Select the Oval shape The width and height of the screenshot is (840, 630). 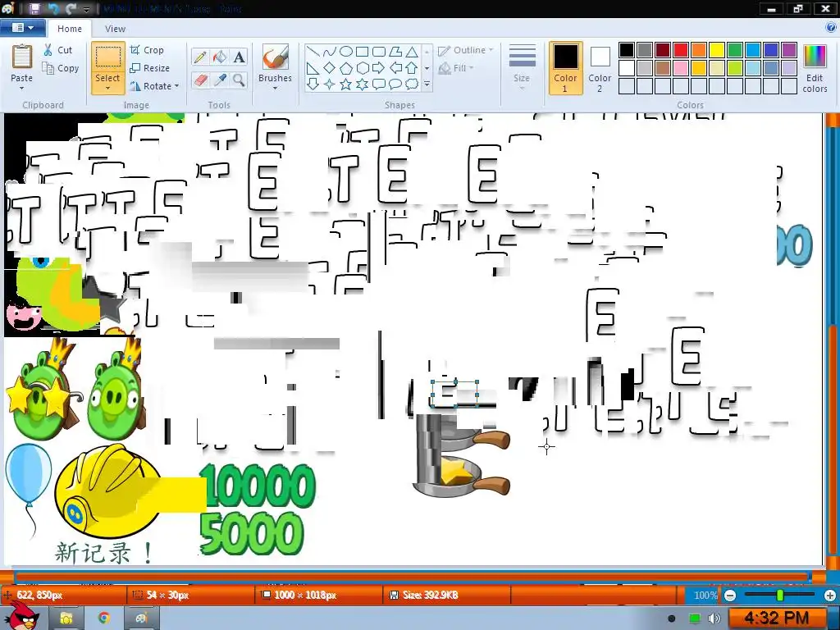(x=346, y=52)
